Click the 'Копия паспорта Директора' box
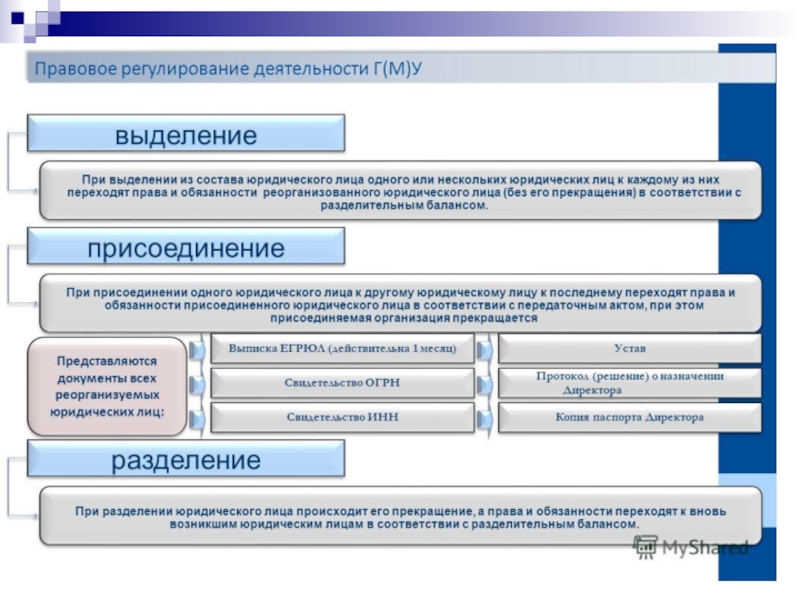This screenshot has height=600, width=800. point(630,417)
